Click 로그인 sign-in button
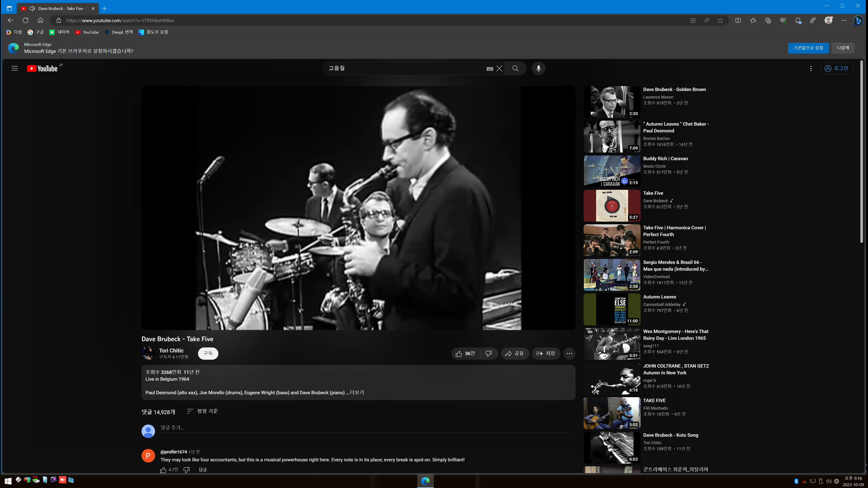Viewport: 868px width, 488px height. (x=836, y=68)
